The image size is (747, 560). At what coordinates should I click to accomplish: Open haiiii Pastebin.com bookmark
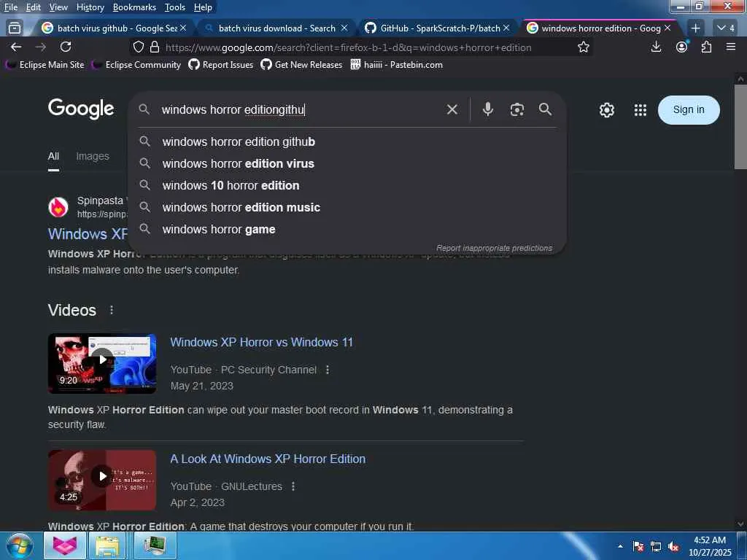click(396, 65)
